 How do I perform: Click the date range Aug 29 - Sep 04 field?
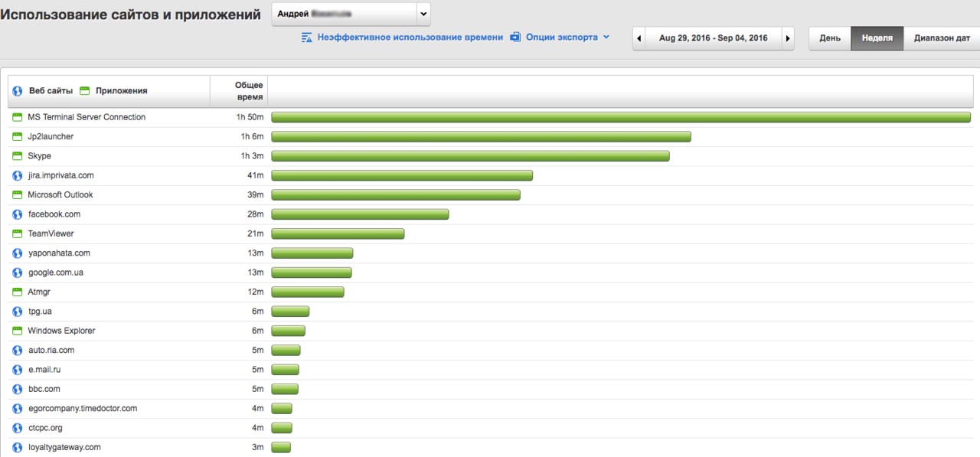pyautogui.click(x=714, y=38)
